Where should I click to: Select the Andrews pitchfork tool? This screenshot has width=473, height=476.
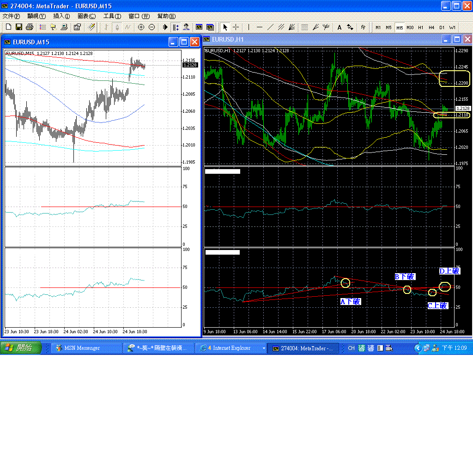(x=326, y=27)
